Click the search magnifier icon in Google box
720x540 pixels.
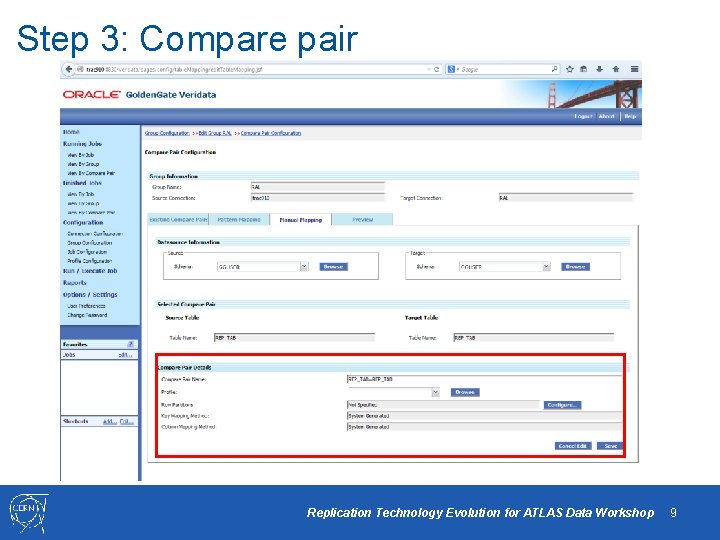(554, 69)
